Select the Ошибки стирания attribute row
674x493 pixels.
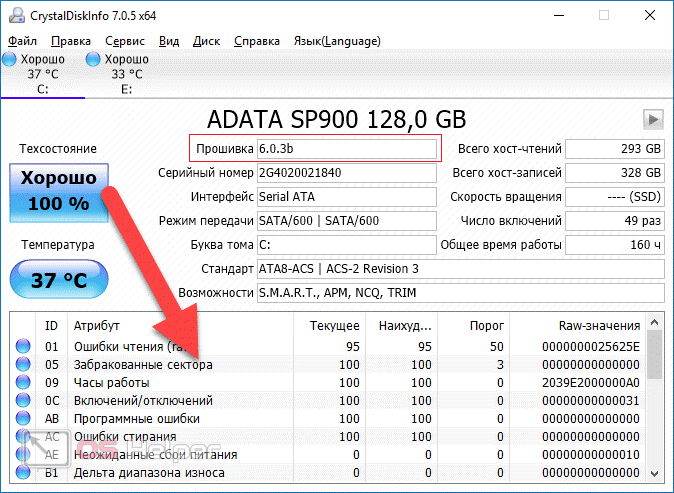329,437
